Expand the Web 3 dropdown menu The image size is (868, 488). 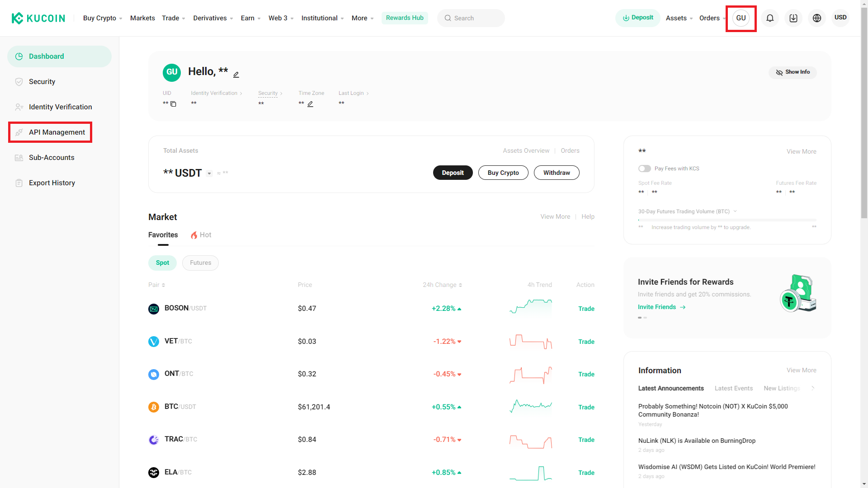tap(281, 18)
